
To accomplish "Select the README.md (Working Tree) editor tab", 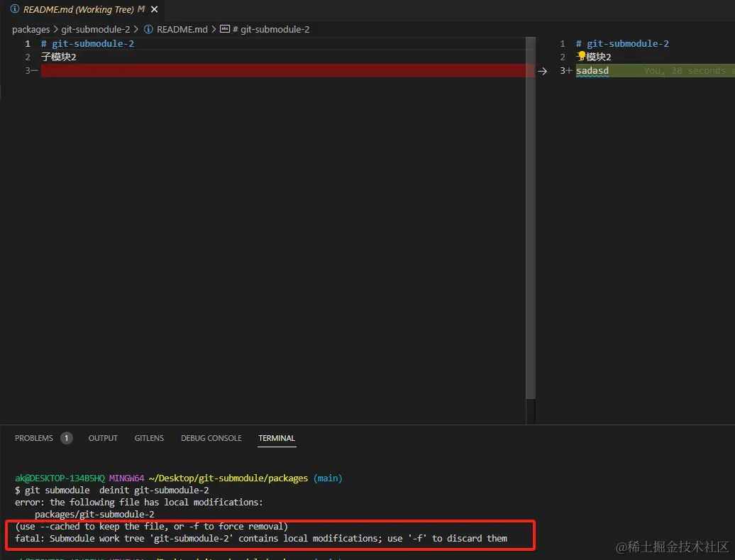I will pos(83,9).
